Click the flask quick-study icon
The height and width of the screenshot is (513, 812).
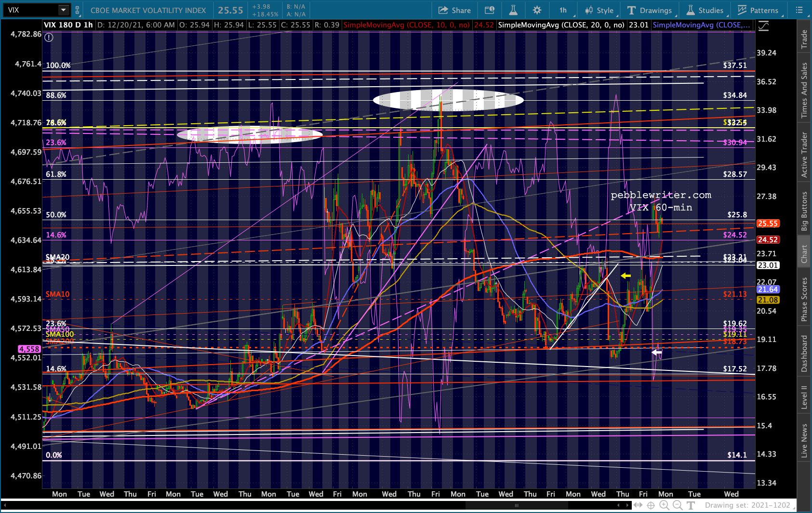point(513,10)
